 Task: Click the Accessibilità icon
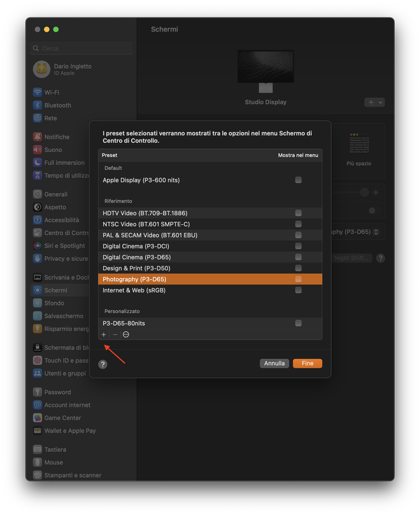pos(37,220)
